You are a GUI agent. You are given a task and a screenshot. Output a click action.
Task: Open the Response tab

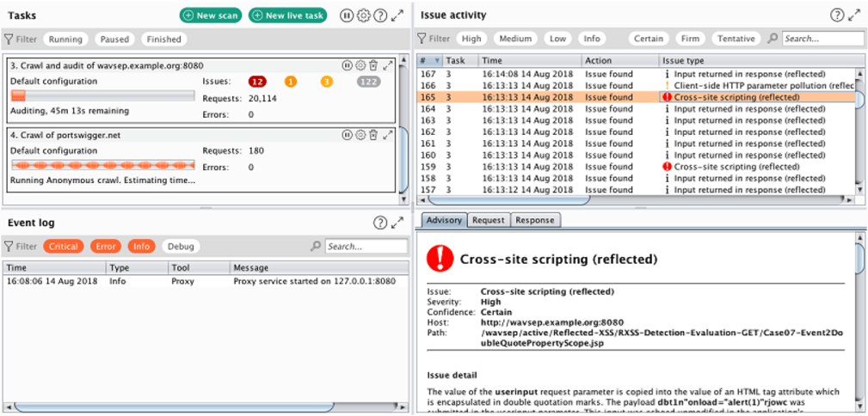click(x=534, y=220)
